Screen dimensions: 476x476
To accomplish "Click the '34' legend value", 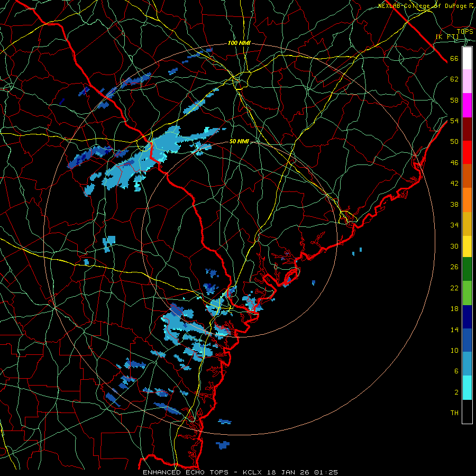I will coord(454,225).
